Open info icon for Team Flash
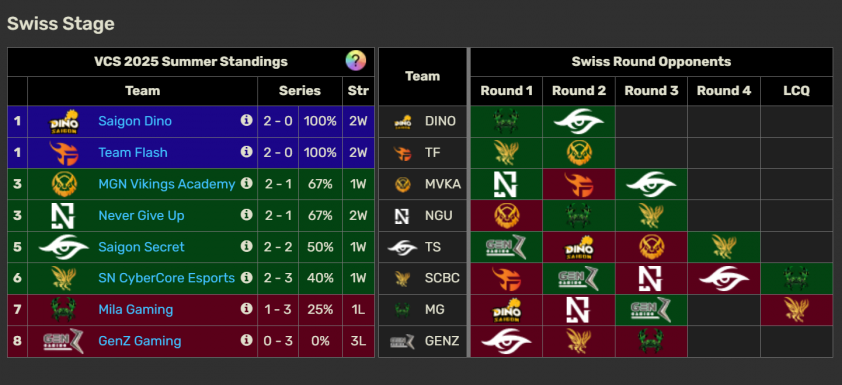 pyautogui.click(x=246, y=152)
